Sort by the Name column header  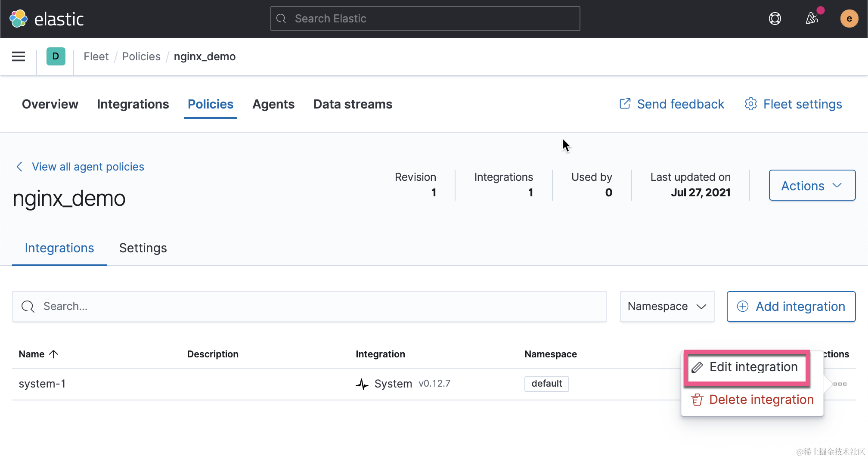click(x=38, y=354)
